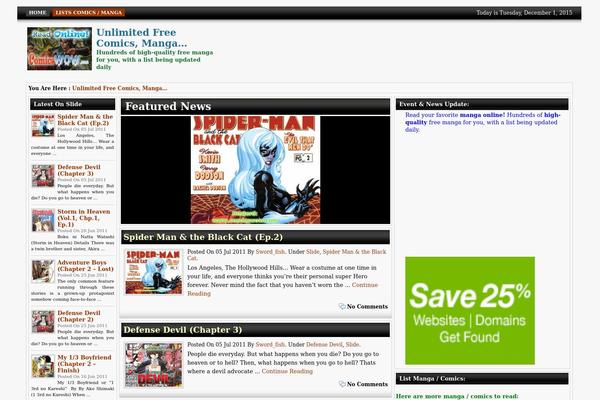Click the comment bubble icon on Spider Man post
The width and height of the screenshot is (600, 400).
342,307
